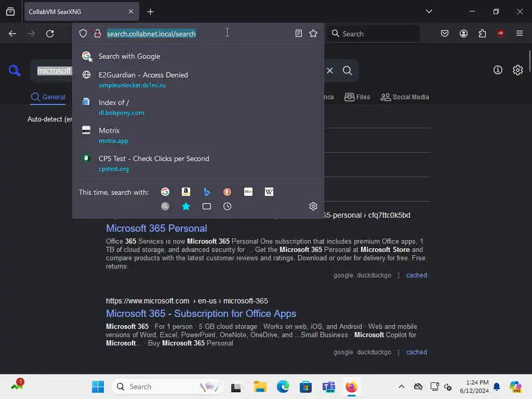Focus the Firefox toolbar Search box
The width and height of the screenshot is (532, 399).
tap(374, 34)
